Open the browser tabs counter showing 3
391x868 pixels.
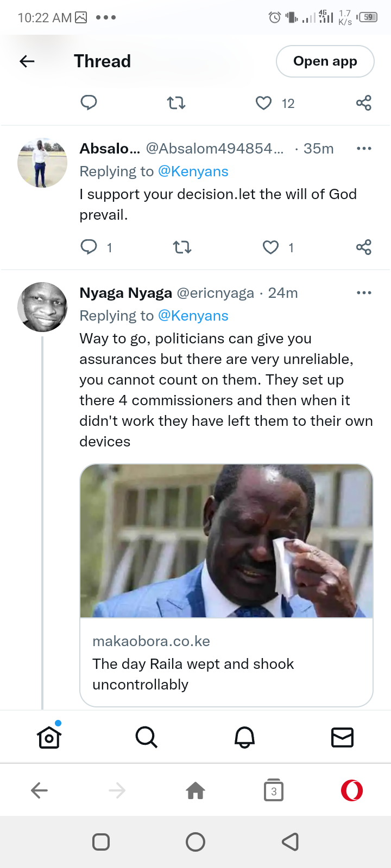coord(274,790)
